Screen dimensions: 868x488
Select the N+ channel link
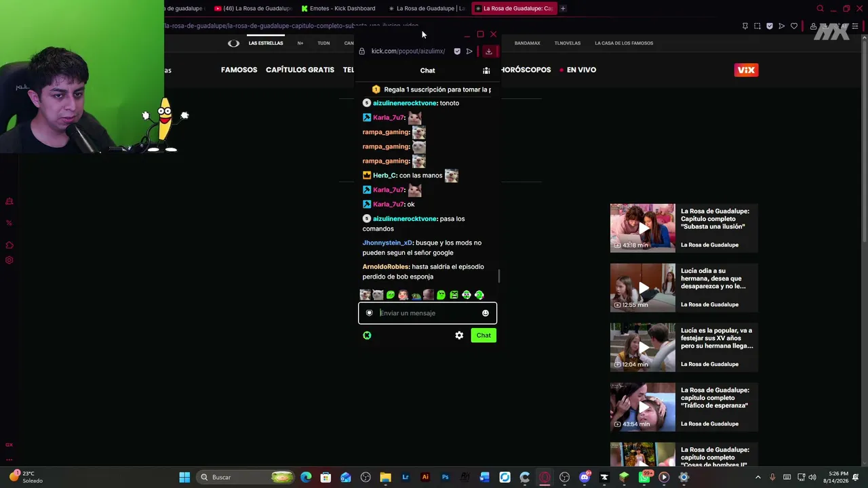point(300,43)
